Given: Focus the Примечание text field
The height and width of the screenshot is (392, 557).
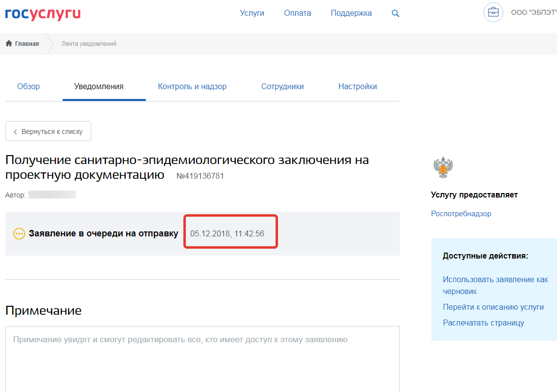Looking at the screenshot, I should coord(202,359).
